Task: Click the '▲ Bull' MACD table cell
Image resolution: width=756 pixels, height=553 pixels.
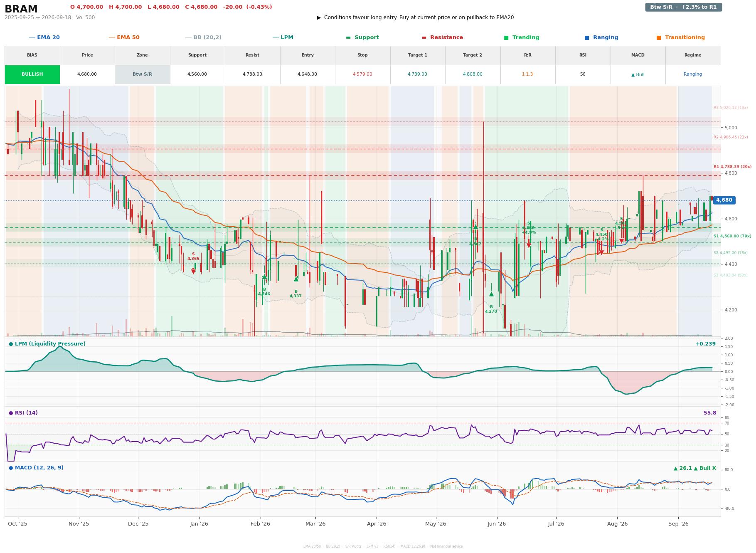Action: click(x=638, y=74)
